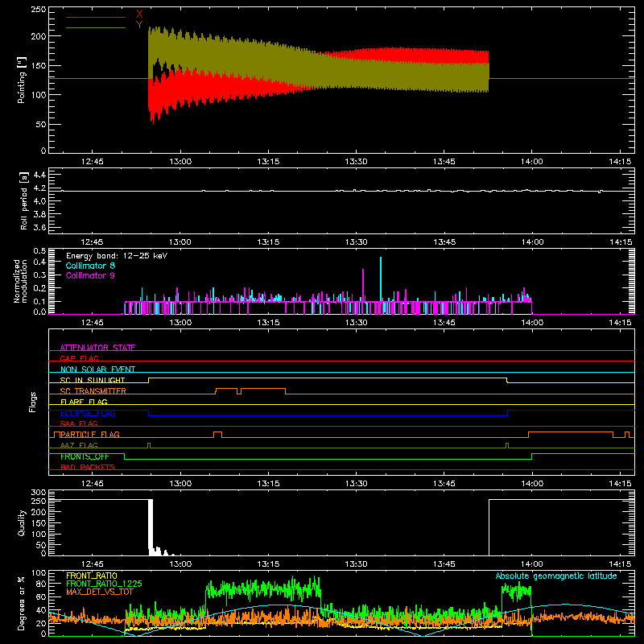644x644 pixels.
Task: Click 12:45 time label under modulation plot
Action: [93, 323]
